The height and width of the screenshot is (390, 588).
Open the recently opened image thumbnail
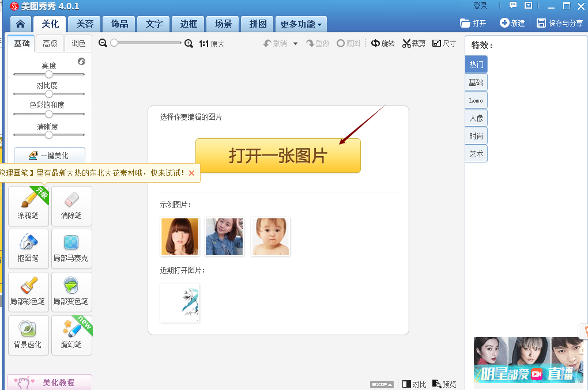[180, 302]
